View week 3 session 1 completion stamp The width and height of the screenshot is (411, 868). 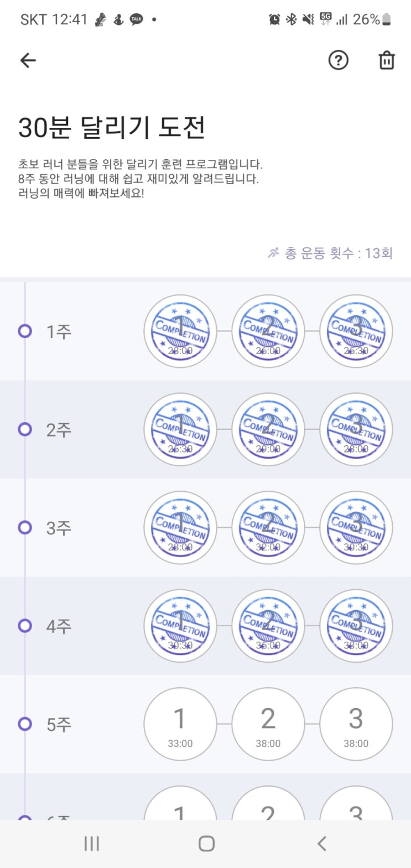coord(180,528)
